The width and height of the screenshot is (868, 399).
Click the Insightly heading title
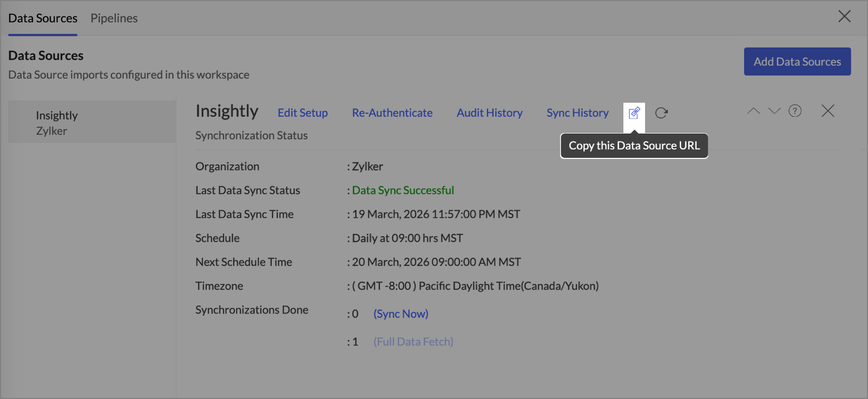[x=227, y=111]
